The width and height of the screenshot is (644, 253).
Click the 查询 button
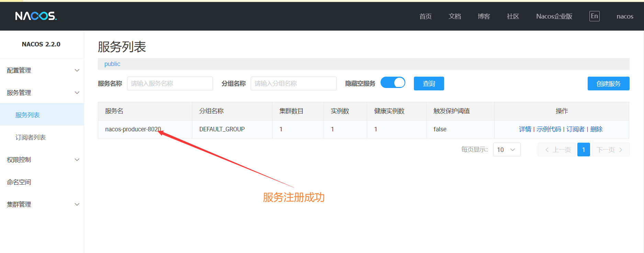[x=429, y=84]
